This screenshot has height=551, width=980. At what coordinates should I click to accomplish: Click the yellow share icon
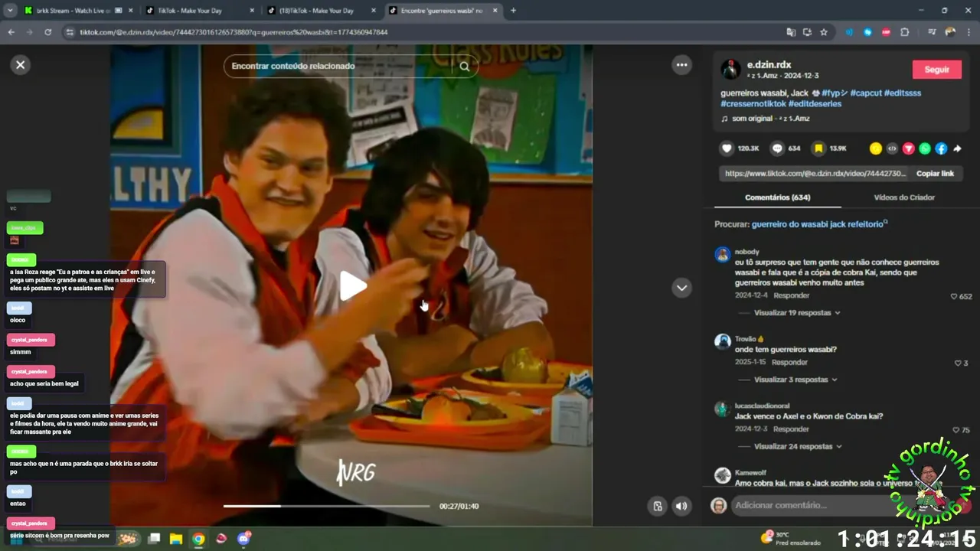click(876, 148)
